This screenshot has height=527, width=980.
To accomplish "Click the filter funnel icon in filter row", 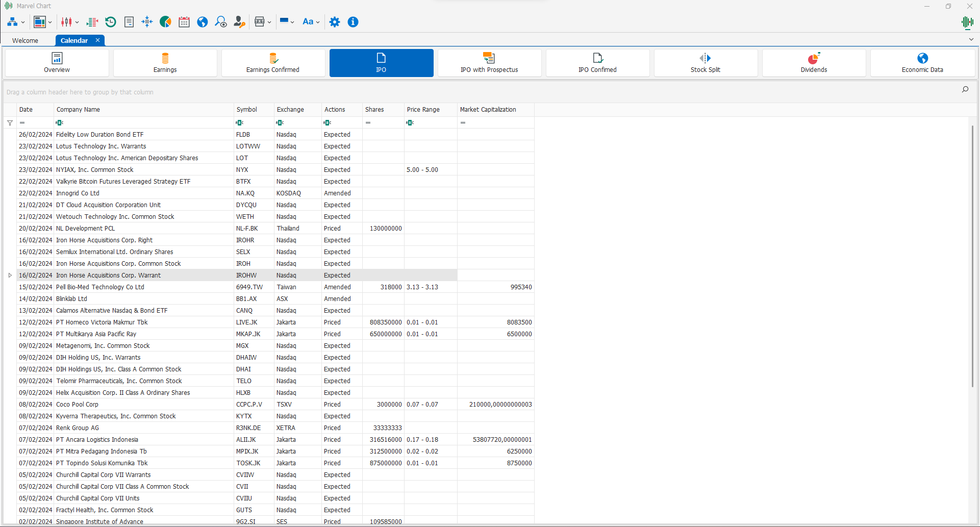I will (x=10, y=123).
